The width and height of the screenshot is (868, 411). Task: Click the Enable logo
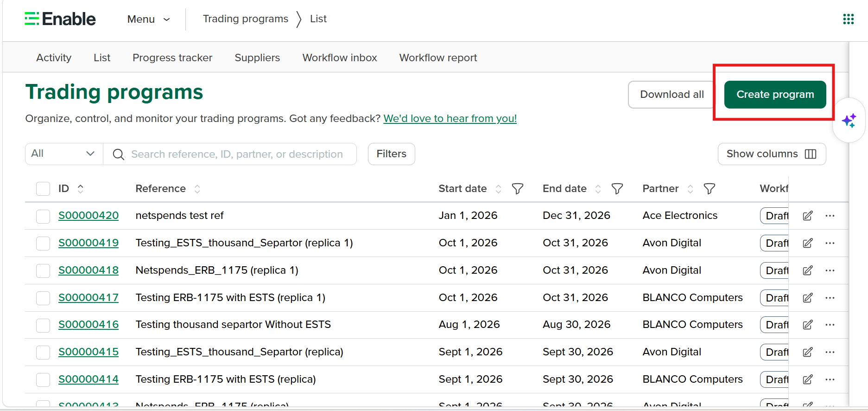(60, 19)
